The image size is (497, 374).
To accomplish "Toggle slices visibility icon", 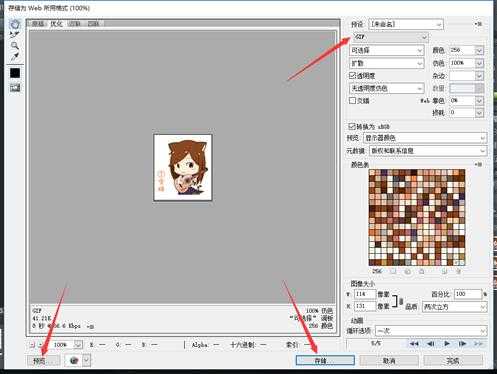I will tap(15, 88).
